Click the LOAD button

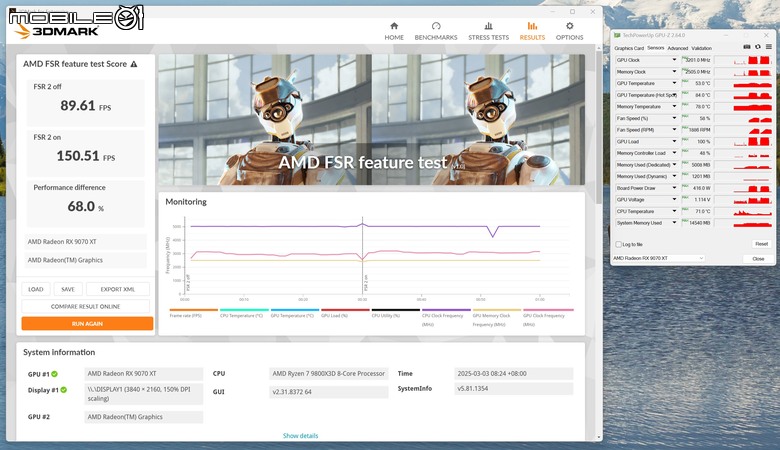tap(36, 289)
